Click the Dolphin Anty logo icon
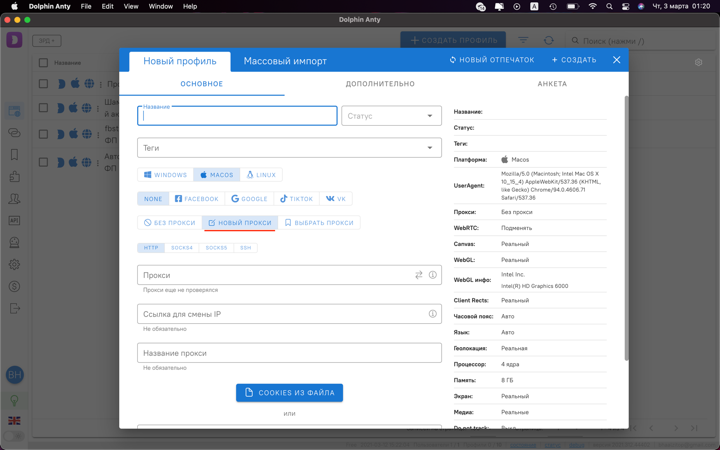Screen dimensions: 720x450 coord(14,40)
